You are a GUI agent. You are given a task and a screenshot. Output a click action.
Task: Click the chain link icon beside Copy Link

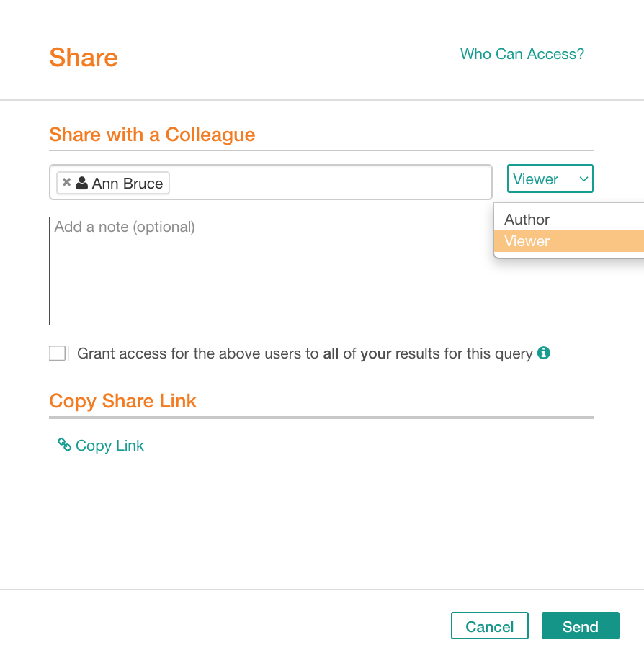pos(64,445)
